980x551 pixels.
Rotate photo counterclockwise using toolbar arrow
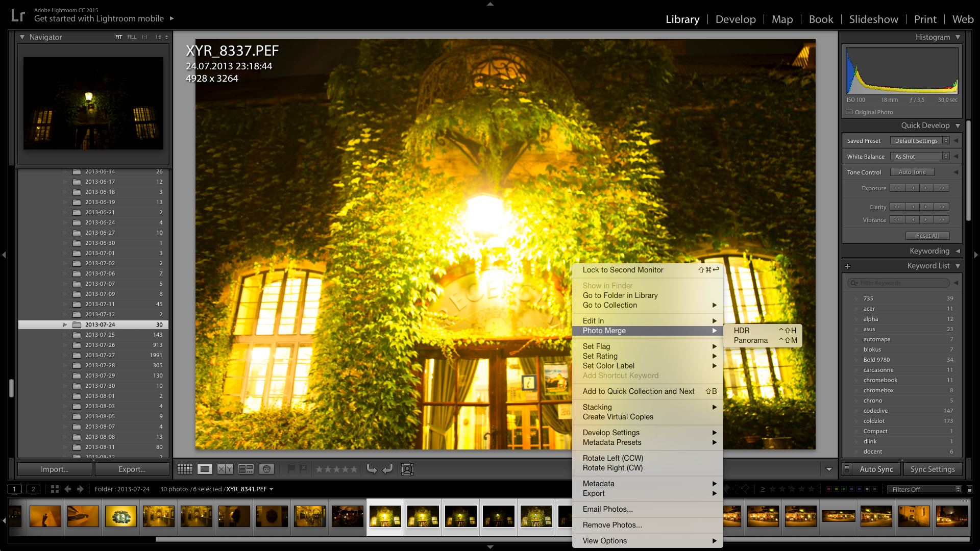pos(372,469)
